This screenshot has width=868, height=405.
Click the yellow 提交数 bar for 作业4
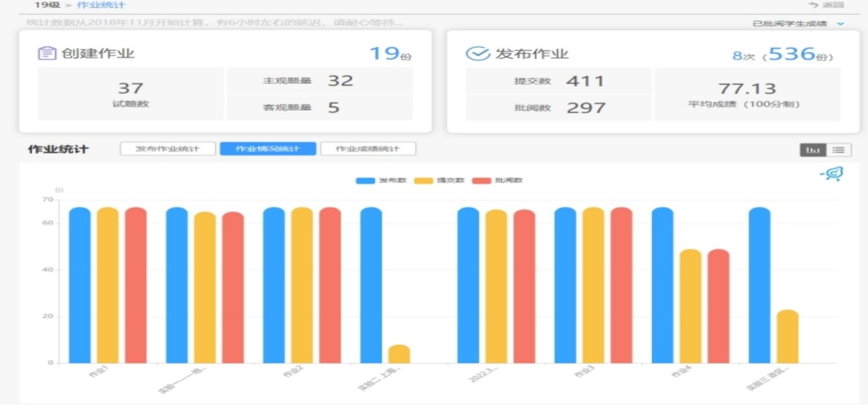(690, 306)
